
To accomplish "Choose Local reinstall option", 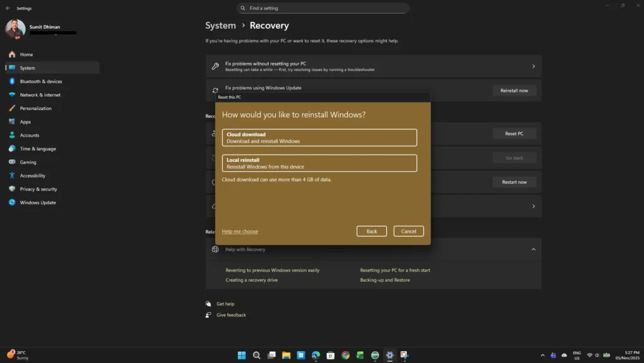I will pos(319,163).
